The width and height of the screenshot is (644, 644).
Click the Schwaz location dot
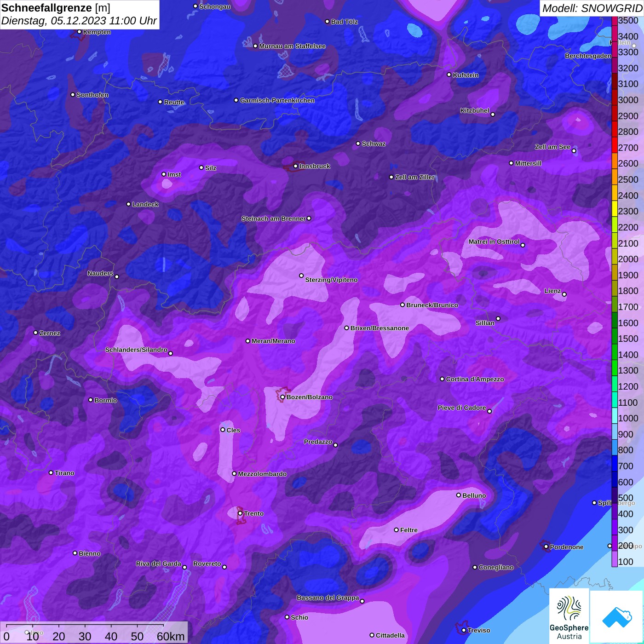tap(358, 144)
